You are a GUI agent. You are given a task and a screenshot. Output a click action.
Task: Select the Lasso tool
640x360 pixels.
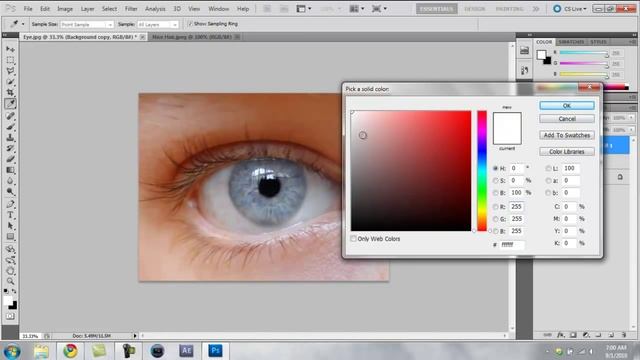(x=10, y=71)
